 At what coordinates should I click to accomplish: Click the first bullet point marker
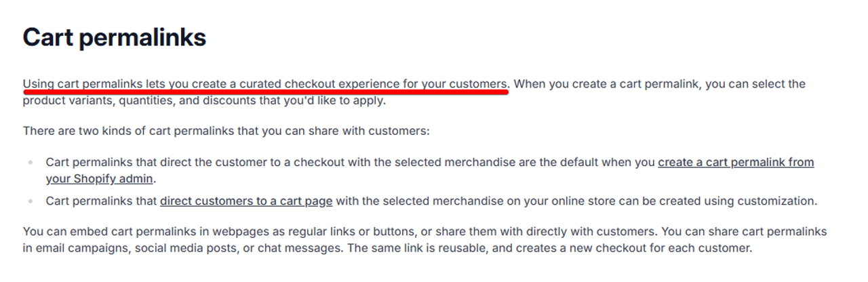click(x=31, y=163)
